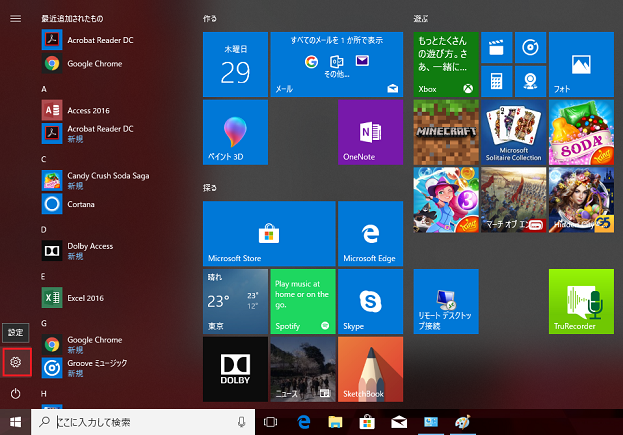Open File Explorer from the taskbar
The image size is (623, 435).
coord(335,422)
